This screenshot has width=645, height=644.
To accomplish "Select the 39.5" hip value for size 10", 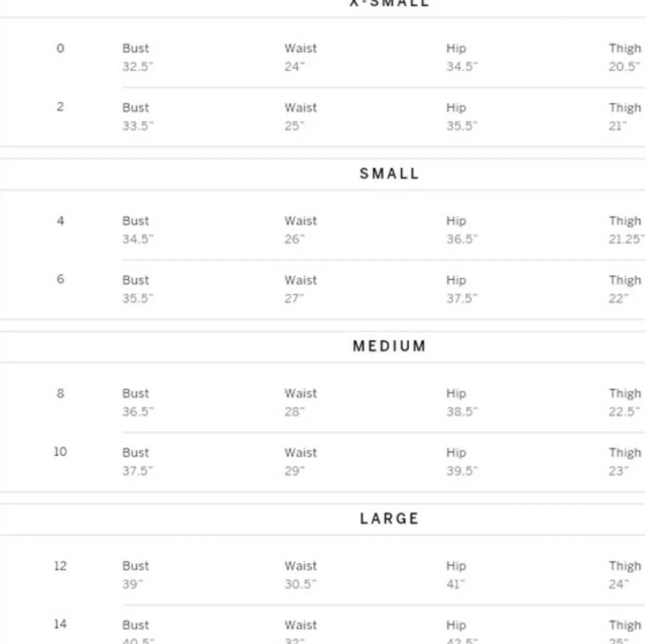I will click(x=462, y=471).
